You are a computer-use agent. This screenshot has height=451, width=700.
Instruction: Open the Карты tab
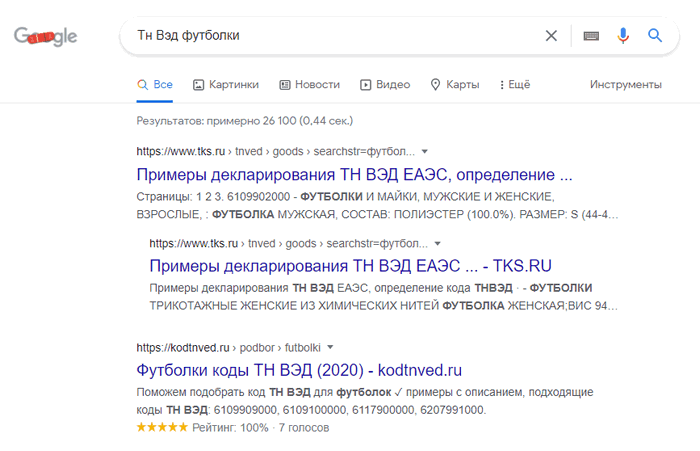[454, 85]
